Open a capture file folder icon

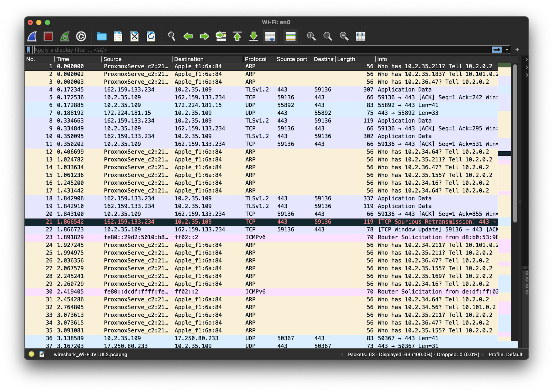tap(102, 36)
